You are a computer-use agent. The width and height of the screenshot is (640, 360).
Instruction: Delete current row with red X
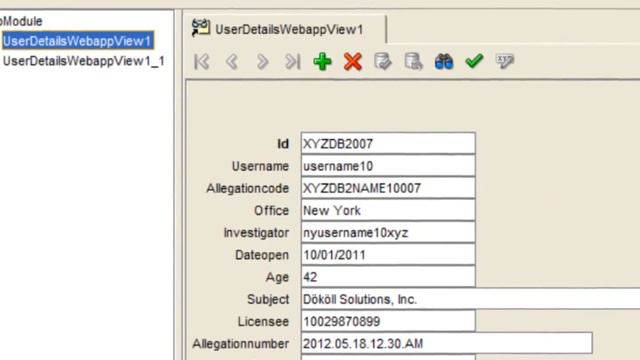[x=353, y=62]
